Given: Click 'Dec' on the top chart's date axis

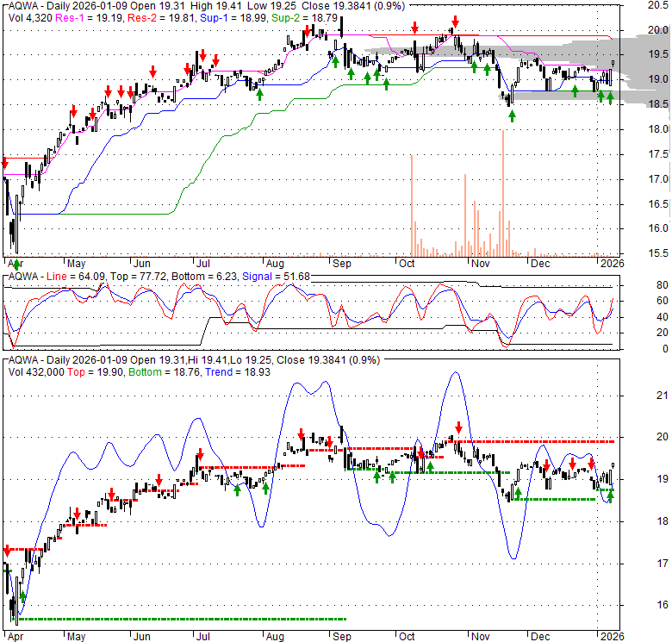Looking at the screenshot, I should coord(540,263).
